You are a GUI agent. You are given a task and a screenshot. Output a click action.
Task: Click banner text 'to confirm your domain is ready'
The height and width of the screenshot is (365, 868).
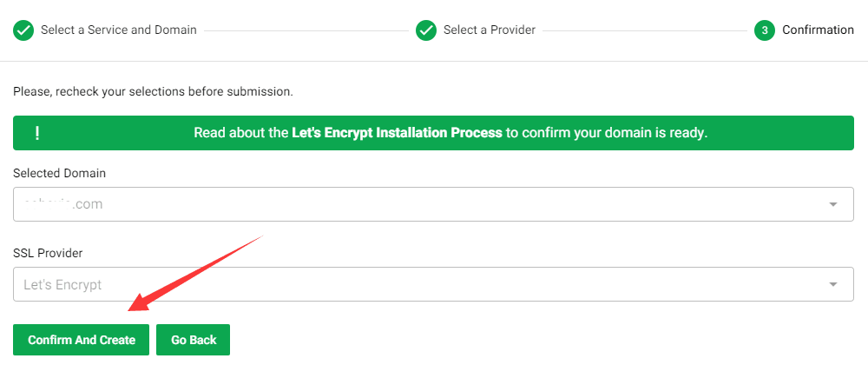click(x=607, y=133)
